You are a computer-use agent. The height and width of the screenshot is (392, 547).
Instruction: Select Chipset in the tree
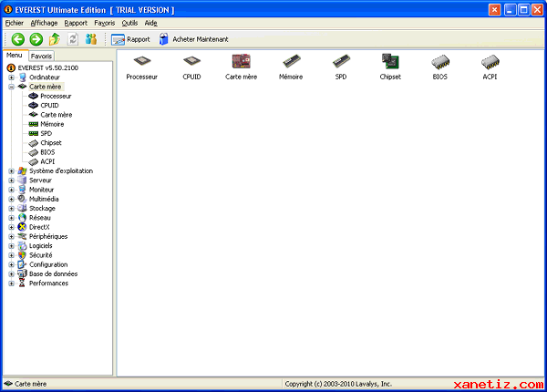point(51,143)
